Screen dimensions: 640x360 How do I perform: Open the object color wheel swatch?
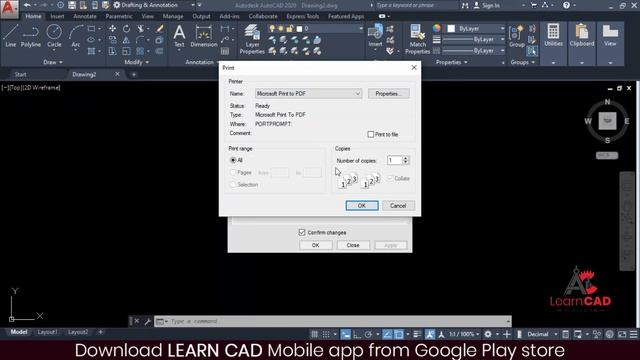pos(437,28)
